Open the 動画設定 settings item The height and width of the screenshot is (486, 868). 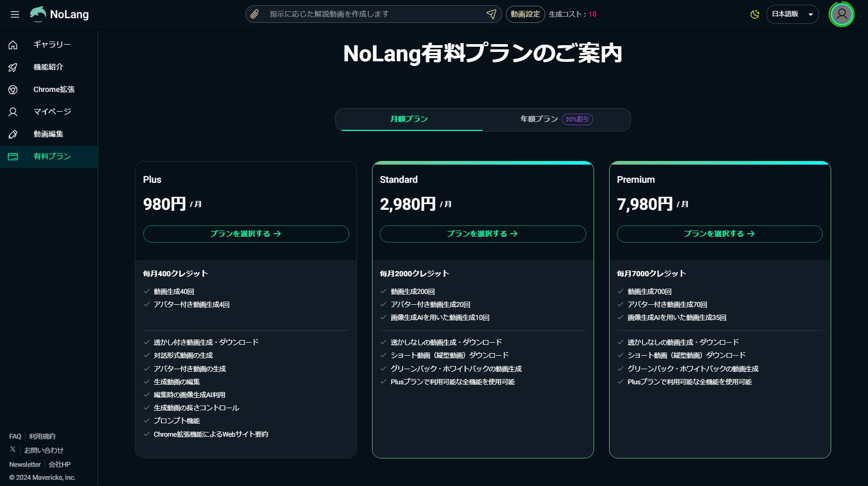pos(525,14)
